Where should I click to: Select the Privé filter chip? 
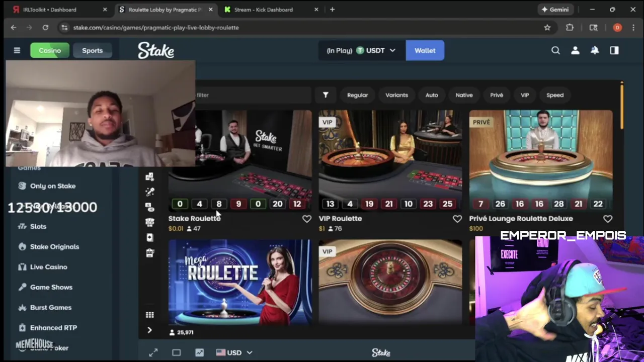pyautogui.click(x=497, y=95)
